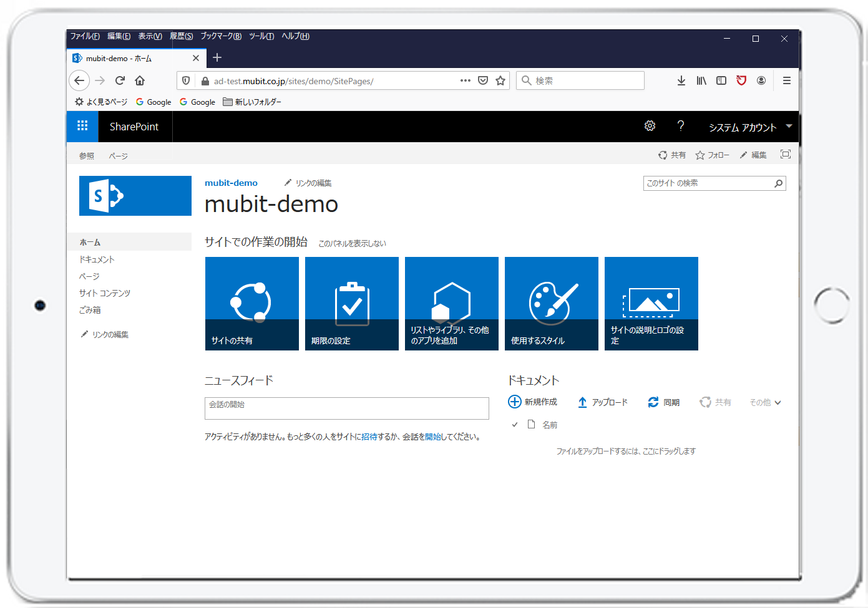Open the 表示 menu
The image size is (868, 608).
150,36
